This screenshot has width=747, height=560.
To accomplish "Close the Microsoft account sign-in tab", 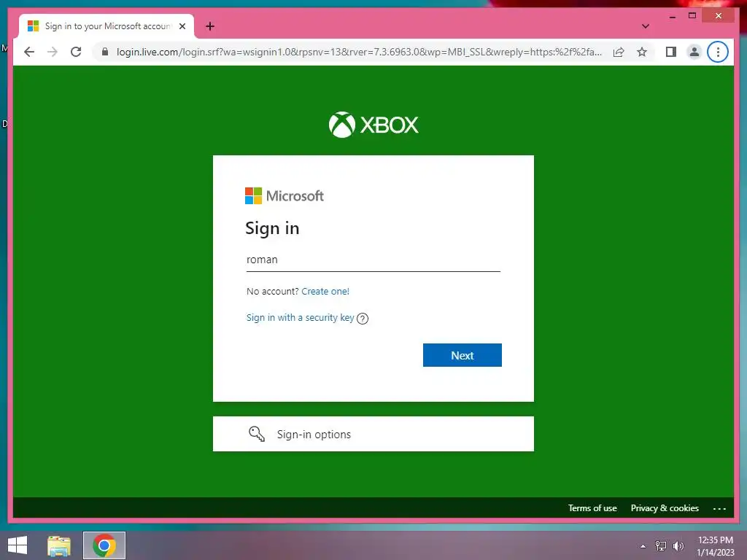I will click(x=182, y=26).
